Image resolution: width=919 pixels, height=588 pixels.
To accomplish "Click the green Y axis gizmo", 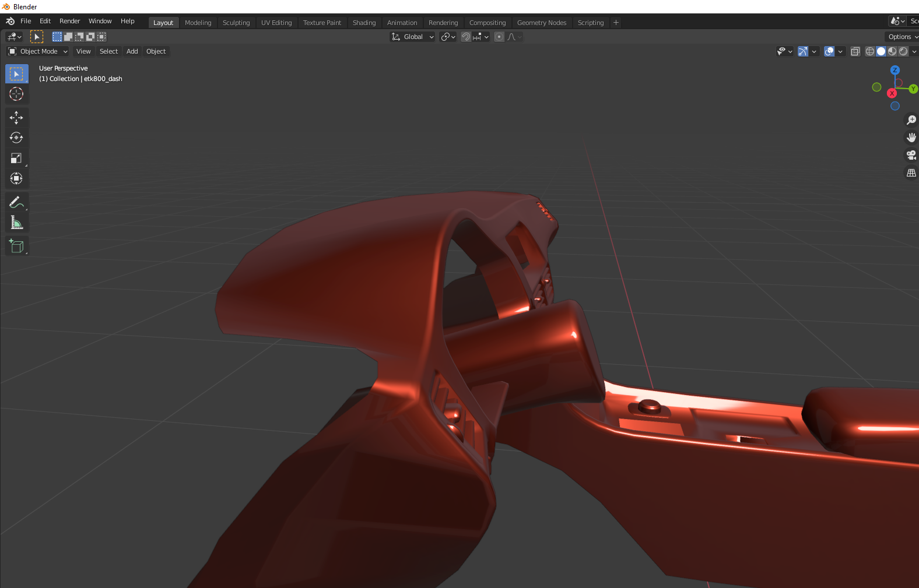I will [913, 89].
